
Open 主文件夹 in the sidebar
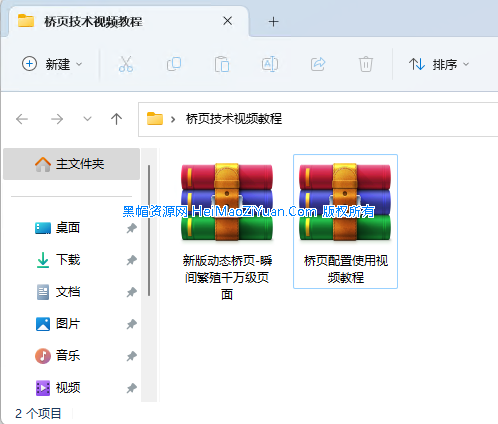click(71, 164)
